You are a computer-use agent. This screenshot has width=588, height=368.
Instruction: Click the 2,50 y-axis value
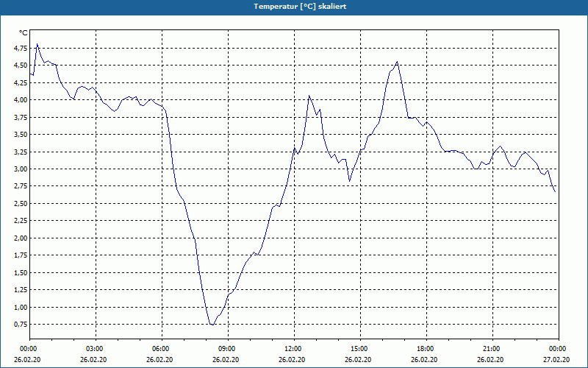pos(21,204)
